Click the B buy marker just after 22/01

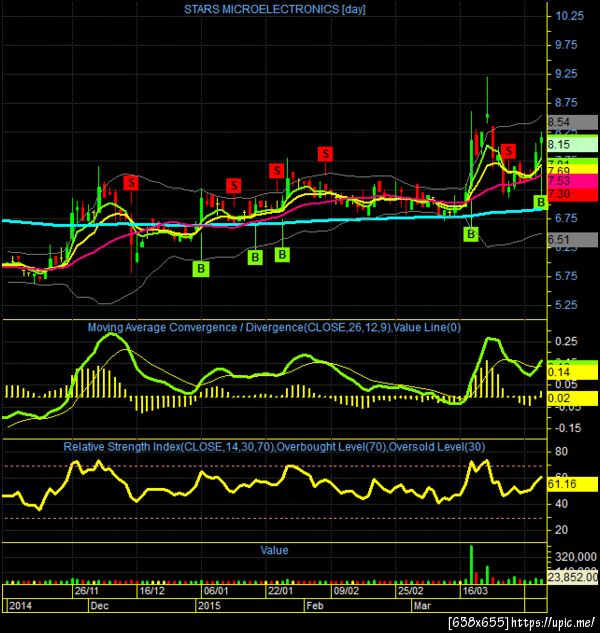(282, 254)
